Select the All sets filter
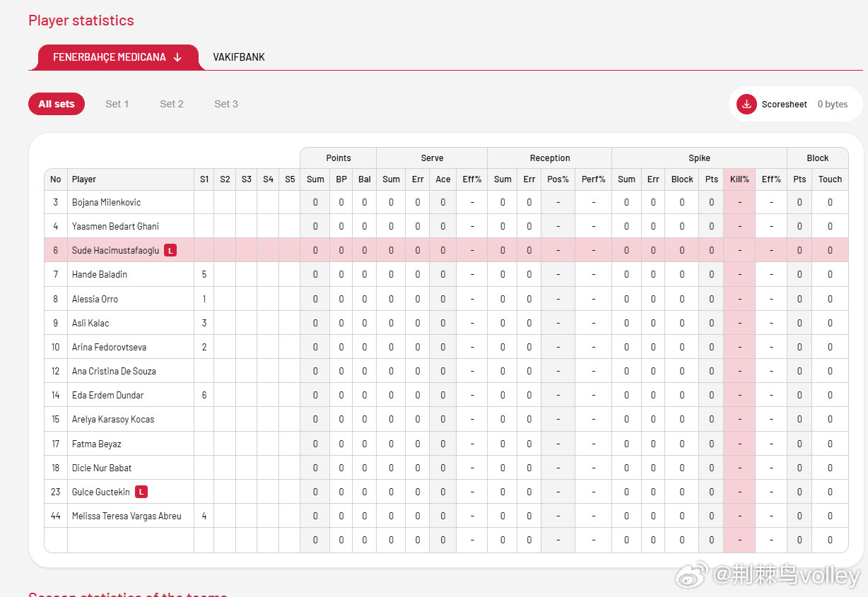Screen dimensions: 868x597 57,104
